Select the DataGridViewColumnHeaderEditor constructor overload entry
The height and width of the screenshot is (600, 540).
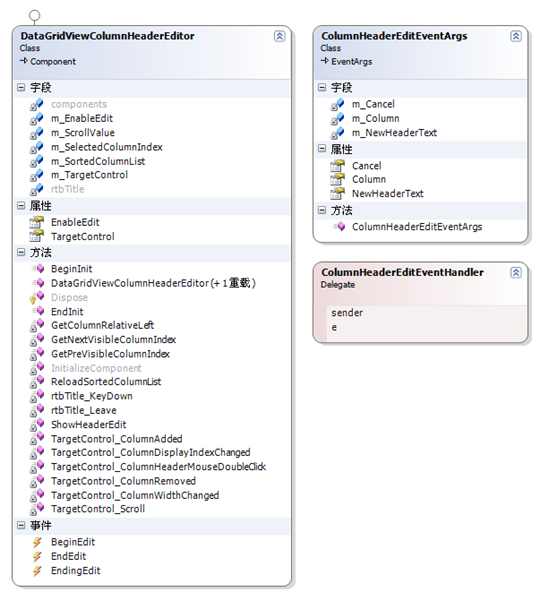click(153, 283)
